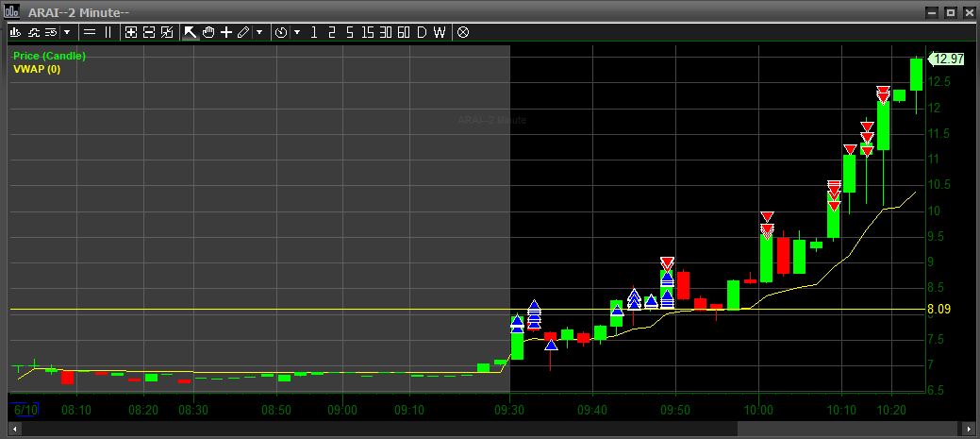This screenshot has width=980, height=439.
Task: Select the crosshair plus tool
Action: click(226, 32)
